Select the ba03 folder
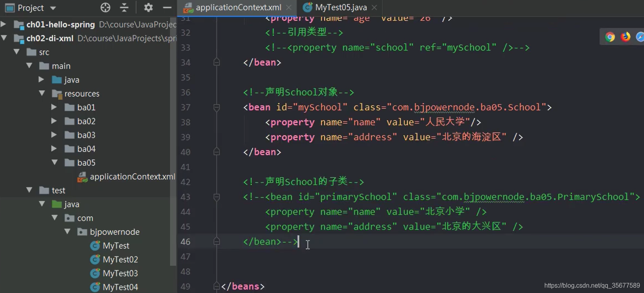The width and height of the screenshot is (644, 293). (86, 135)
